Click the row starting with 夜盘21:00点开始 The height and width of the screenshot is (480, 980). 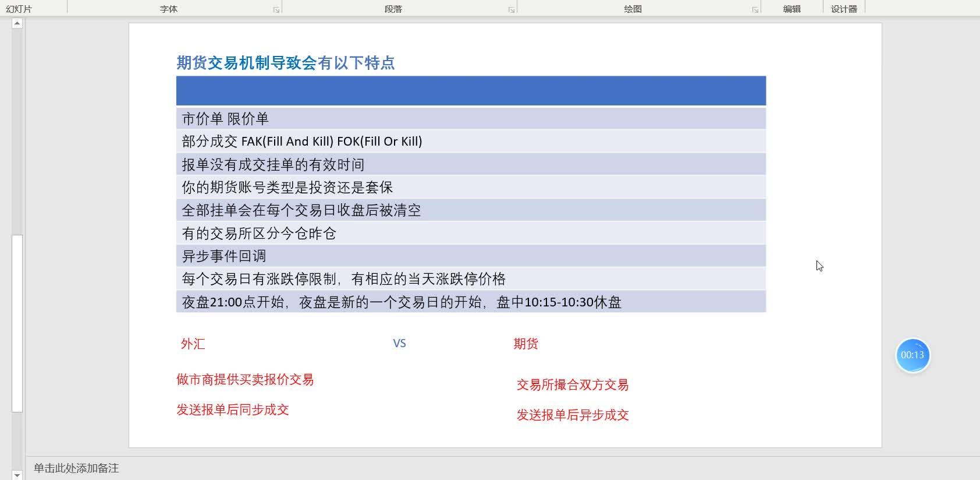471,302
